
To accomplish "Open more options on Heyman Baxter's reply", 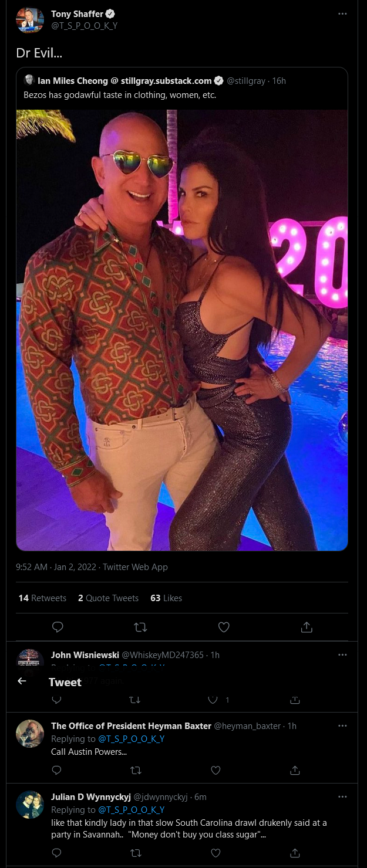I will (x=342, y=725).
